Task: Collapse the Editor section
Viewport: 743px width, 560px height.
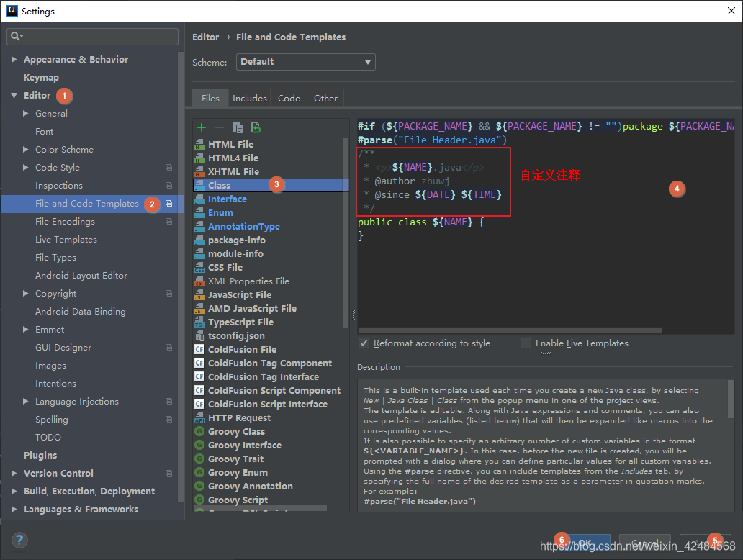Action: (14, 95)
